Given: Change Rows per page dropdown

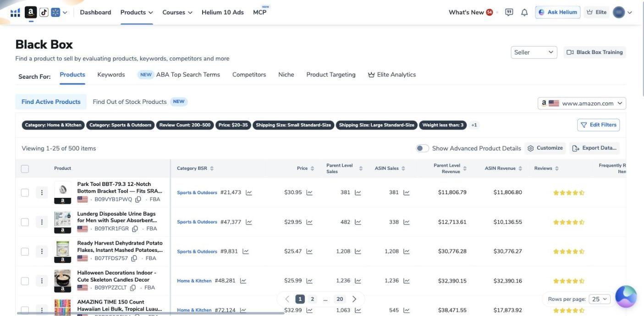Looking at the screenshot, I should point(599,299).
